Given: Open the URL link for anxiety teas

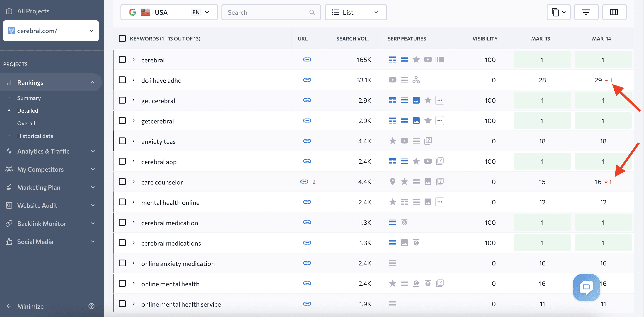Looking at the screenshot, I should [x=307, y=141].
